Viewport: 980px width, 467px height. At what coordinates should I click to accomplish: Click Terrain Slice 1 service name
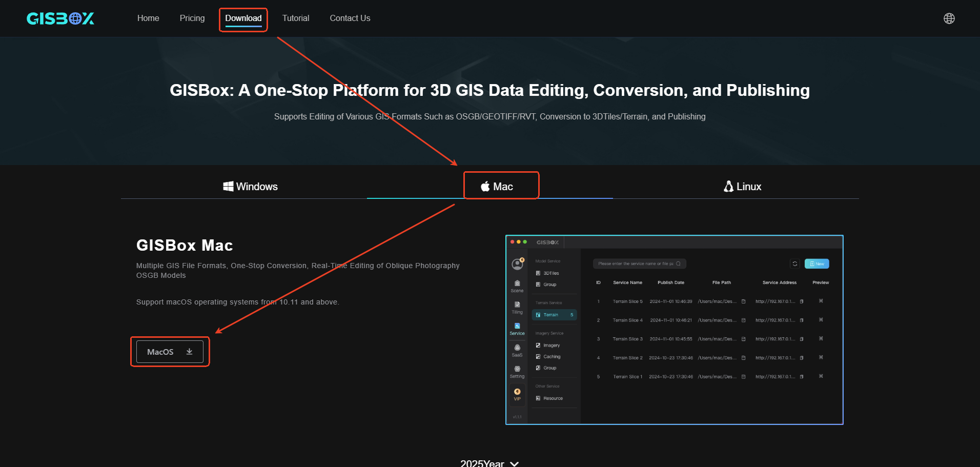pyautogui.click(x=627, y=377)
